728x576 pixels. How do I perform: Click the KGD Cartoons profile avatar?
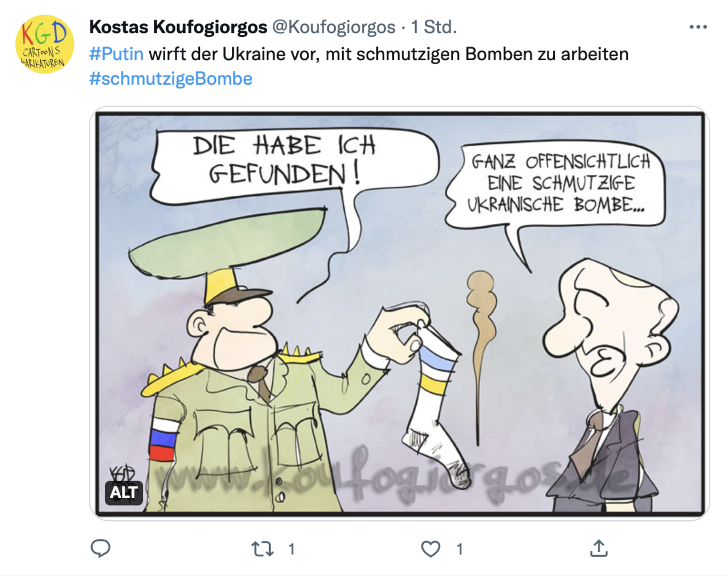[x=45, y=44]
